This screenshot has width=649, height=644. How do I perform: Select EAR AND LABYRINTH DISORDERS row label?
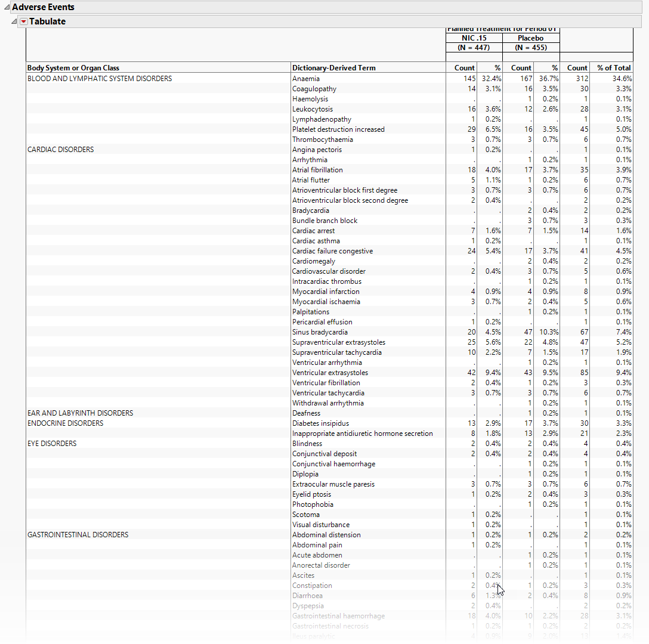(81, 413)
